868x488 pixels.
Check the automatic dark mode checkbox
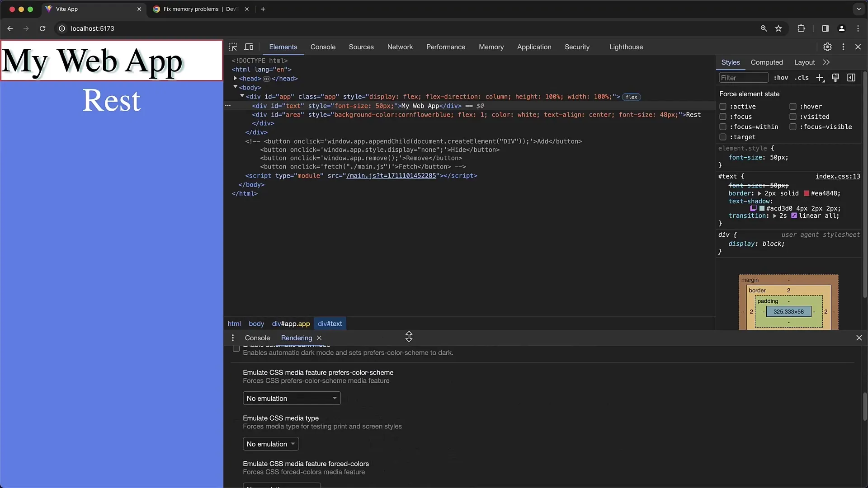[x=236, y=348]
